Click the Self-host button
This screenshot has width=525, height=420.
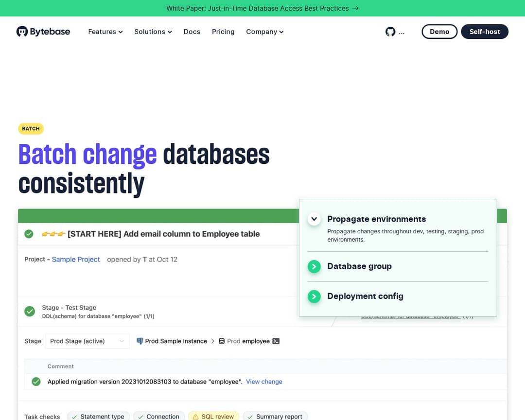[x=484, y=32]
